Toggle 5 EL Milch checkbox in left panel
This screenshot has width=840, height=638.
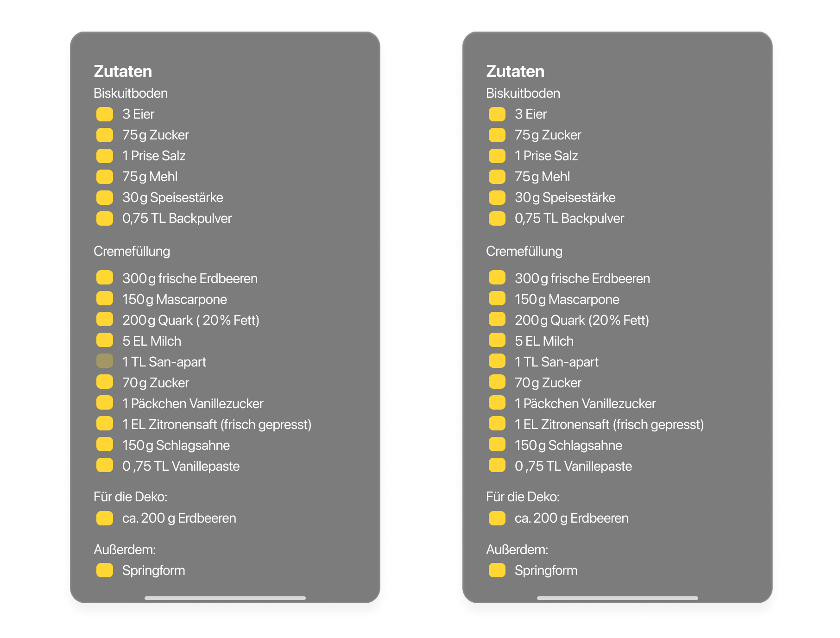tap(105, 341)
